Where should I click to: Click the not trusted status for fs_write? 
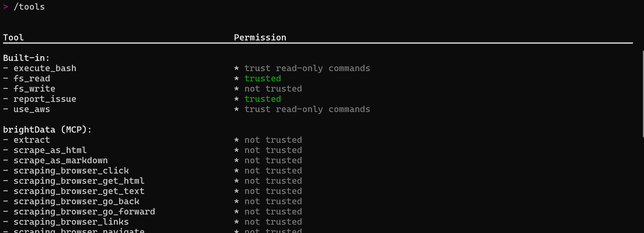(273, 89)
